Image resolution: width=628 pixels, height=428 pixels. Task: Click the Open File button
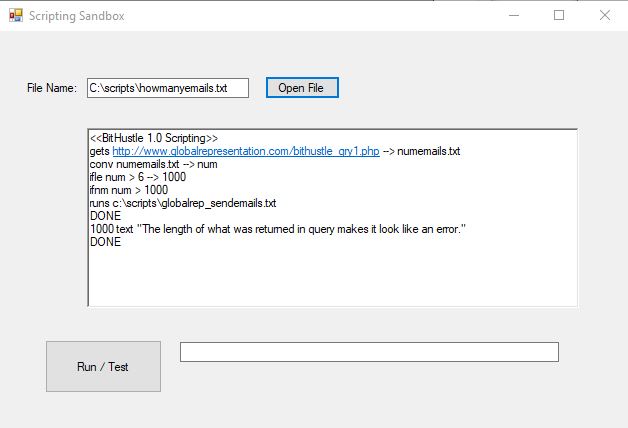pyautogui.click(x=302, y=88)
